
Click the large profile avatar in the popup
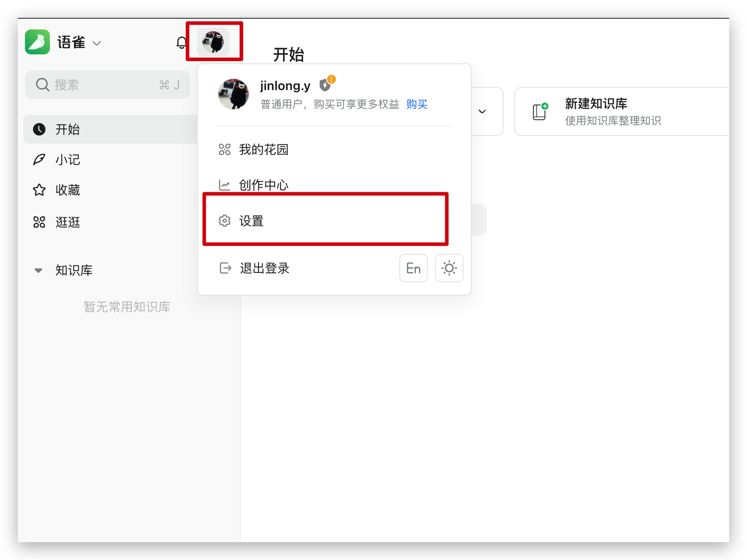tap(233, 94)
